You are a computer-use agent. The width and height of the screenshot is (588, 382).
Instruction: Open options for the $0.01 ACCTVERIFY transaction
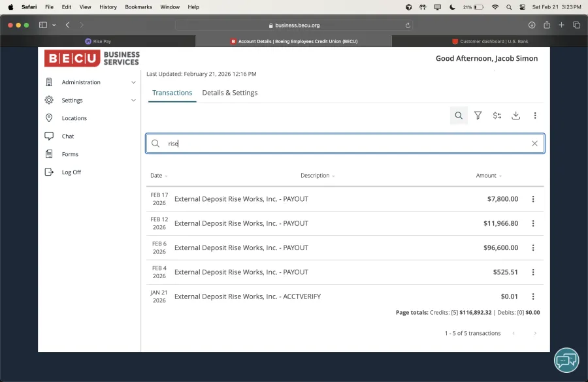click(533, 296)
